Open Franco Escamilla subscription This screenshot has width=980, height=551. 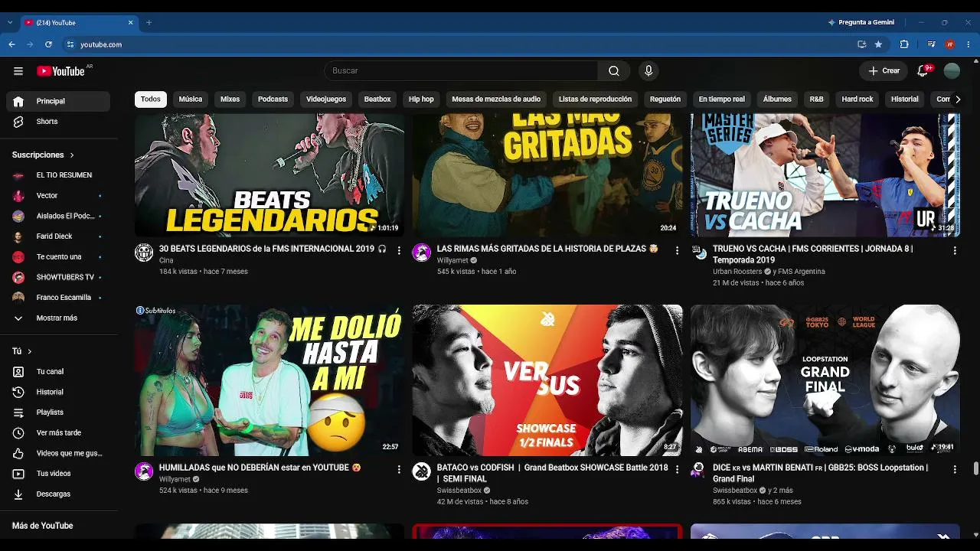tap(58, 298)
